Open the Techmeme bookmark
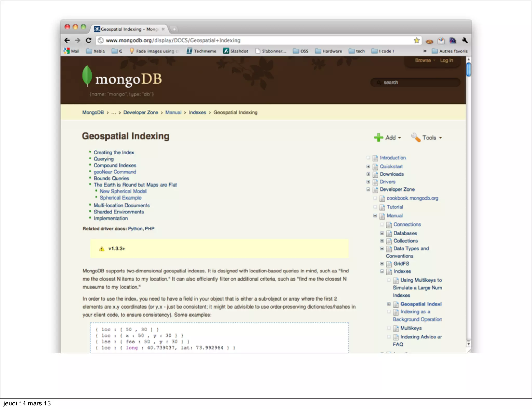Image resolution: width=532 pixels, height=409 pixels. (201, 51)
